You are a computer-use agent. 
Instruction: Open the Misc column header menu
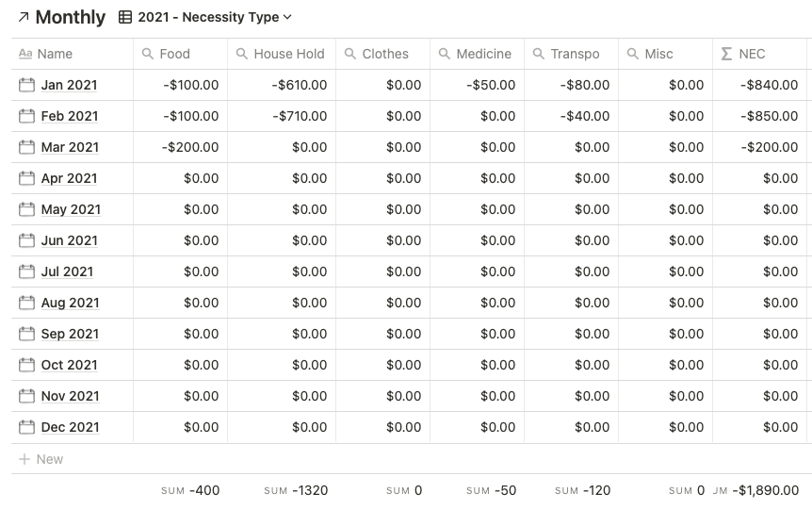click(658, 54)
